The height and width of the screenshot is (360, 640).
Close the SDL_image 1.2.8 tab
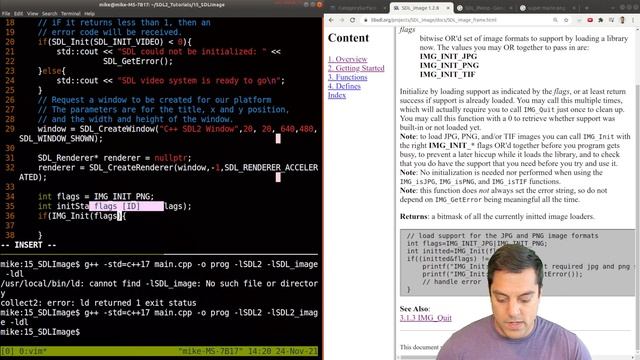tap(448, 8)
